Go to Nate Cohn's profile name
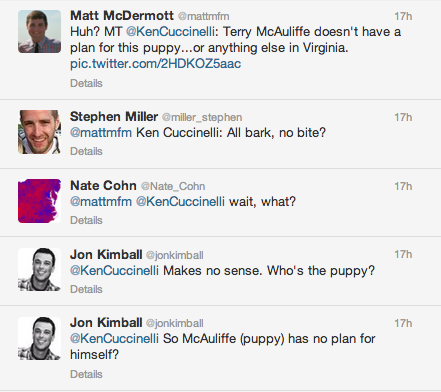The height and width of the screenshot is (392, 441). [103, 186]
